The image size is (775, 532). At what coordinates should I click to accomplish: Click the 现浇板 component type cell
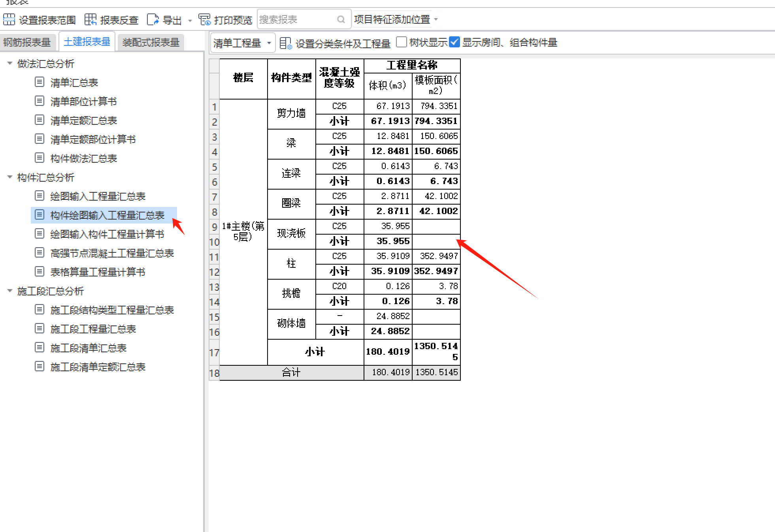(x=292, y=234)
